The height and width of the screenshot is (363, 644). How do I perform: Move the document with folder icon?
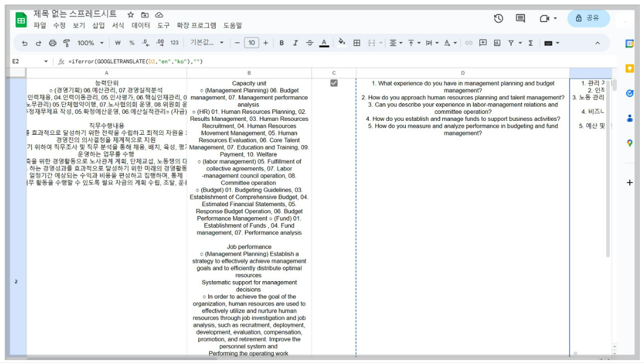pos(145,15)
